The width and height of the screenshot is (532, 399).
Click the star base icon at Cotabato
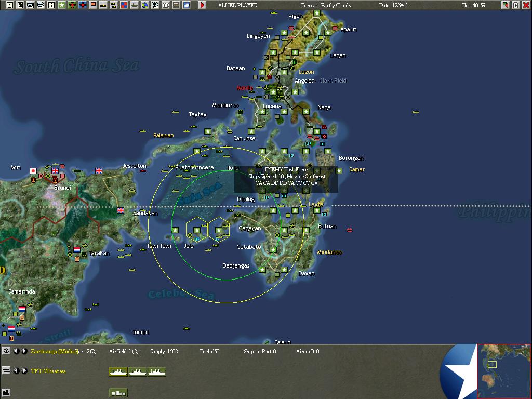[x=273, y=250]
